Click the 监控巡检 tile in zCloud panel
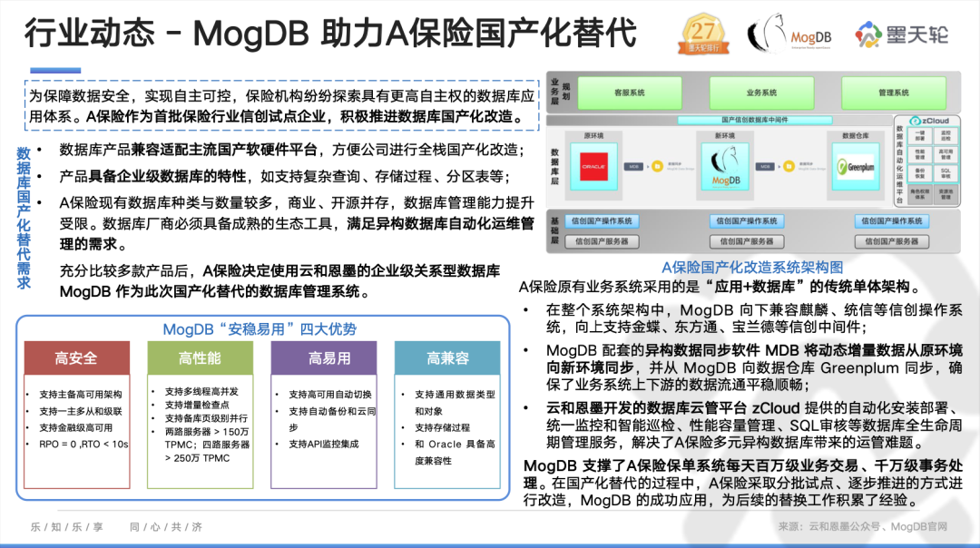 point(946,136)
